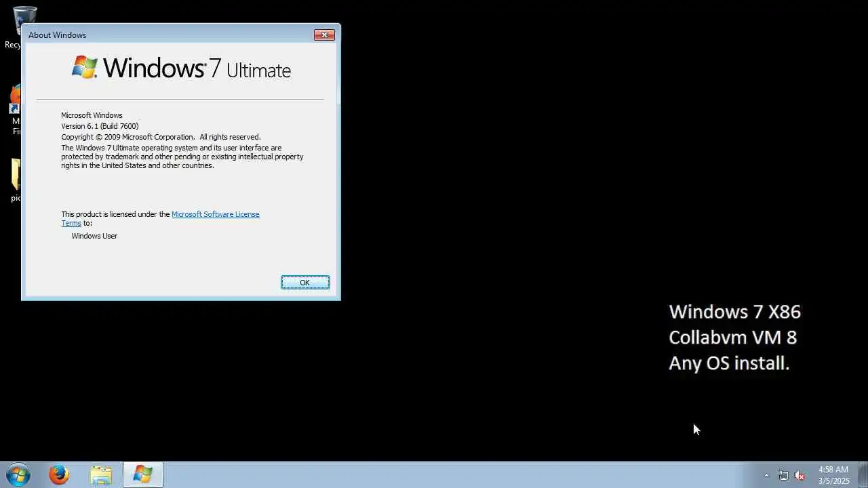The width and height of the screenshot is (868, 488).
Task: Open Windows Explorer from the taskbar
Action: pos(101,475)
